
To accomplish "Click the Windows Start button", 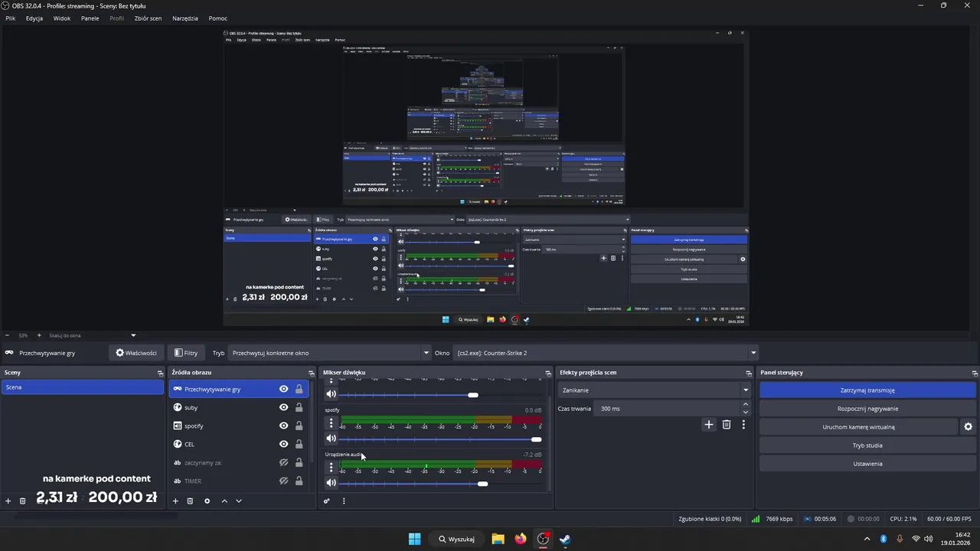I will (x=414, y=539).
